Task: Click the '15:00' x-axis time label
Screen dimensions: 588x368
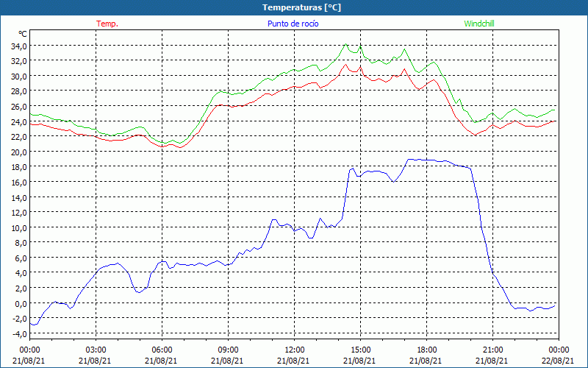Action: pyautogui.click(x=360, y=350)
